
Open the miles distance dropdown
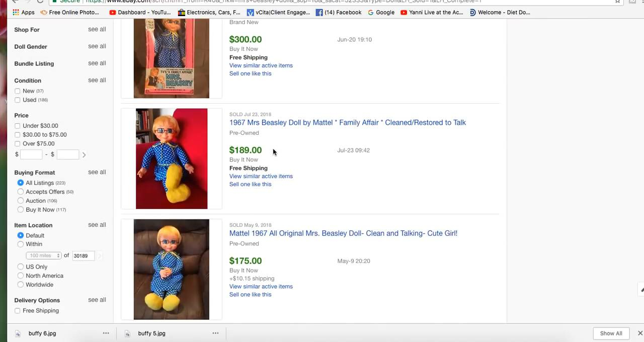(44, 255)
